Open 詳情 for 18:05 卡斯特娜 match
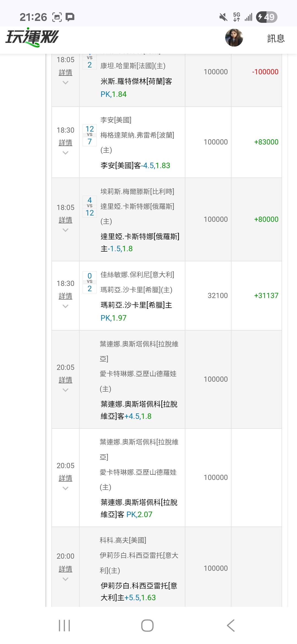The image size is (297, 644). (x=65, y=220)
